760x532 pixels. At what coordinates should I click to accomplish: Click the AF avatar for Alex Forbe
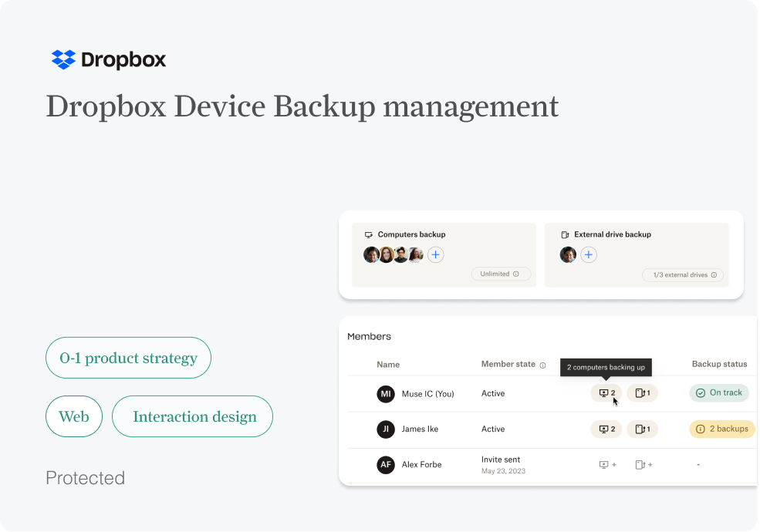click(x=386, y=465)
